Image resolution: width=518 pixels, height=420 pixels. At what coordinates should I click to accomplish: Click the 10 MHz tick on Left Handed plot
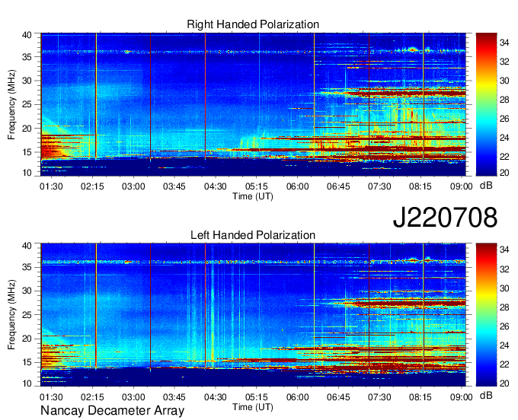coord(27,383)
